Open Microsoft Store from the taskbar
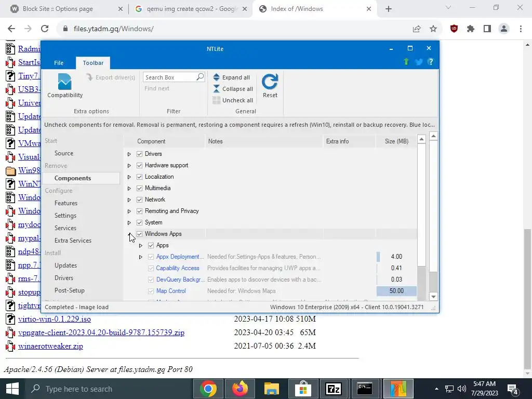Screen dimensions: 532x399 point(303,389)
